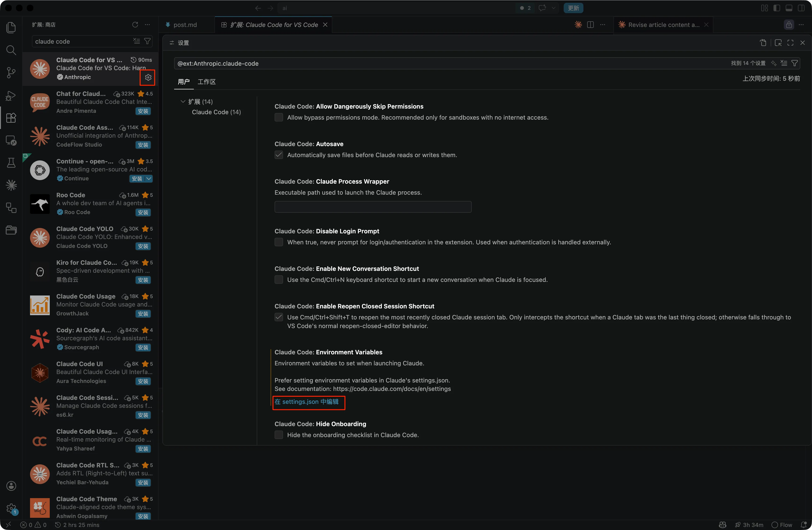Screen dimensions: 812x530
Task: Select the 用户 settings tab
Action: [x=184, y=82]
